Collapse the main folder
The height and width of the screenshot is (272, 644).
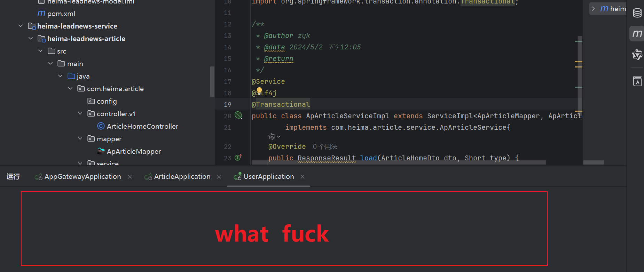pyautogui.click(x=50, y=64)
